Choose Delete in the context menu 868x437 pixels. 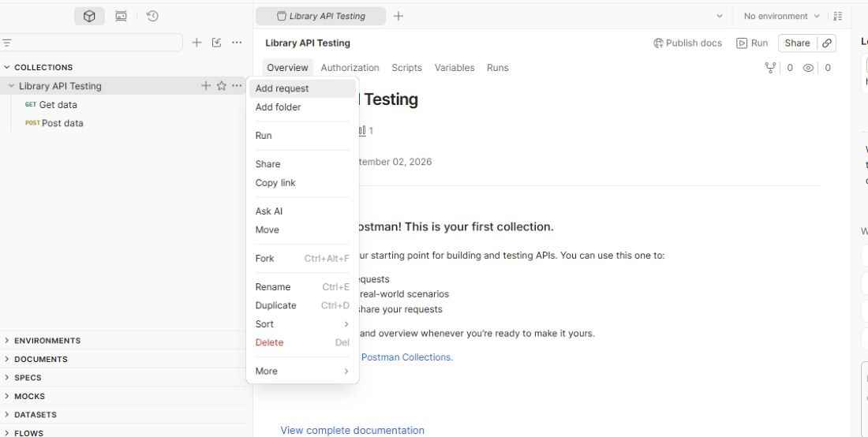tap(302, 342)
